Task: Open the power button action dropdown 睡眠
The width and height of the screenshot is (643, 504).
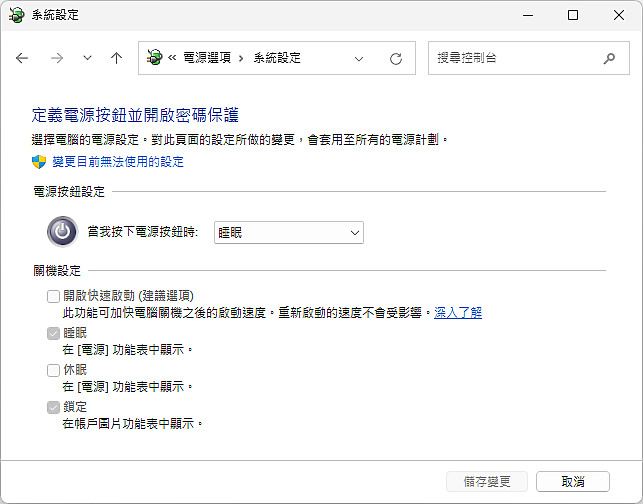Action: (289, 233)
